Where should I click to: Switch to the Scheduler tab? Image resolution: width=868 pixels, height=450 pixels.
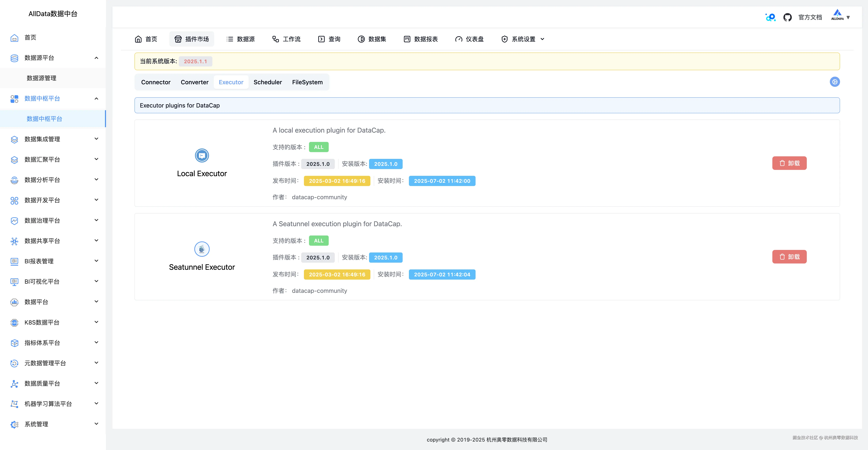(x=268, y=82)
